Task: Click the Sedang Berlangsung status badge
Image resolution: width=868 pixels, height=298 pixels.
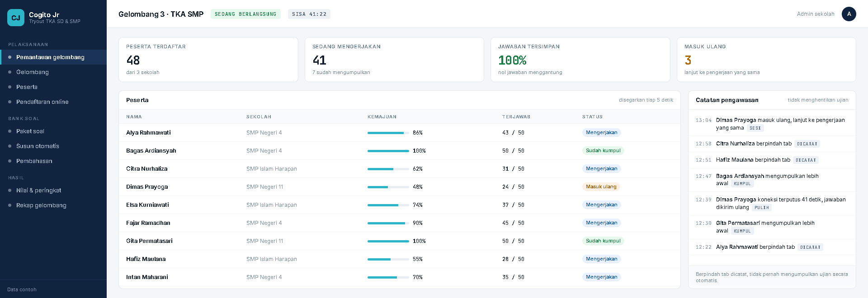Action: pyautogui.click(x=245, y=14)
